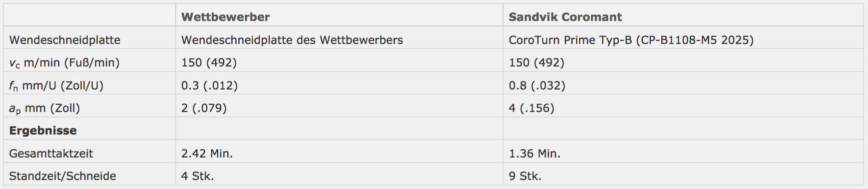Click the 9 Stk. cell

[525, 176]
